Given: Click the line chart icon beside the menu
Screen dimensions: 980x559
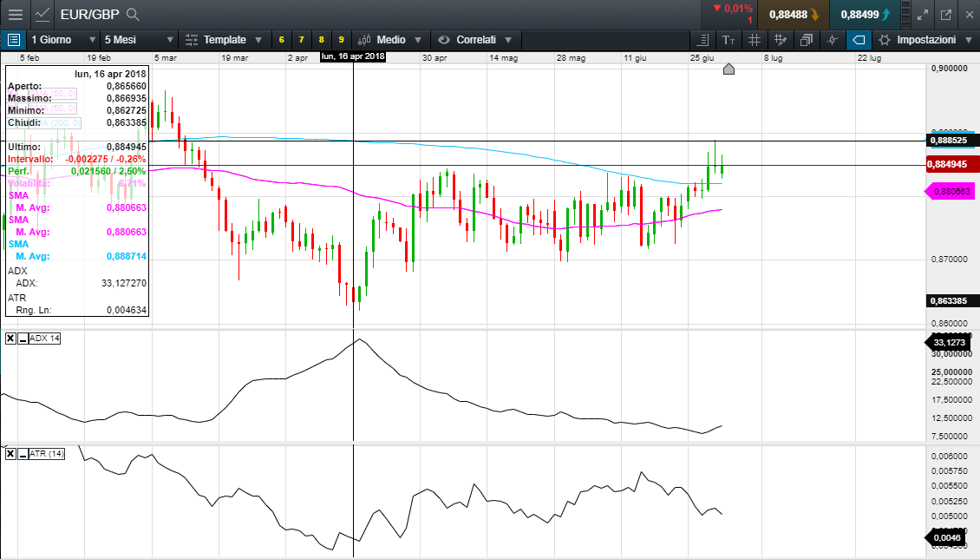Looking at the screenshot, I should pos(42,14).
